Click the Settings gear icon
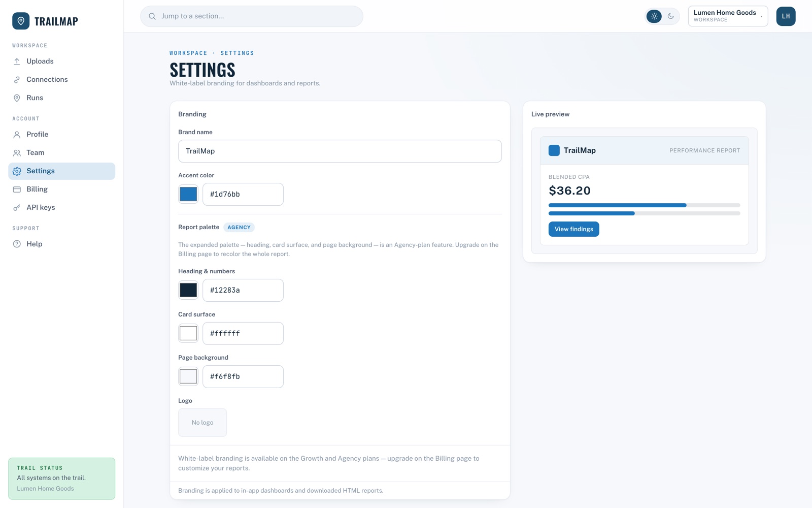 [17, 171]
